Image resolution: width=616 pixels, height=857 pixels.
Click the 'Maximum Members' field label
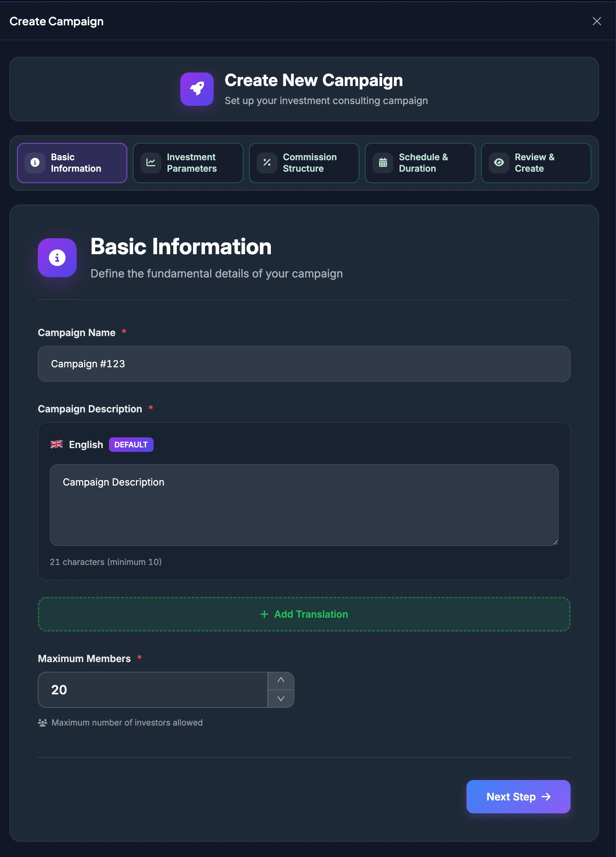tap(84, 659)
